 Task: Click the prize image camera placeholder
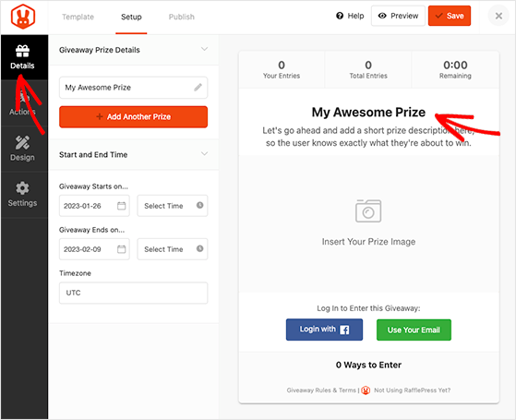click(x=368, y=210)
